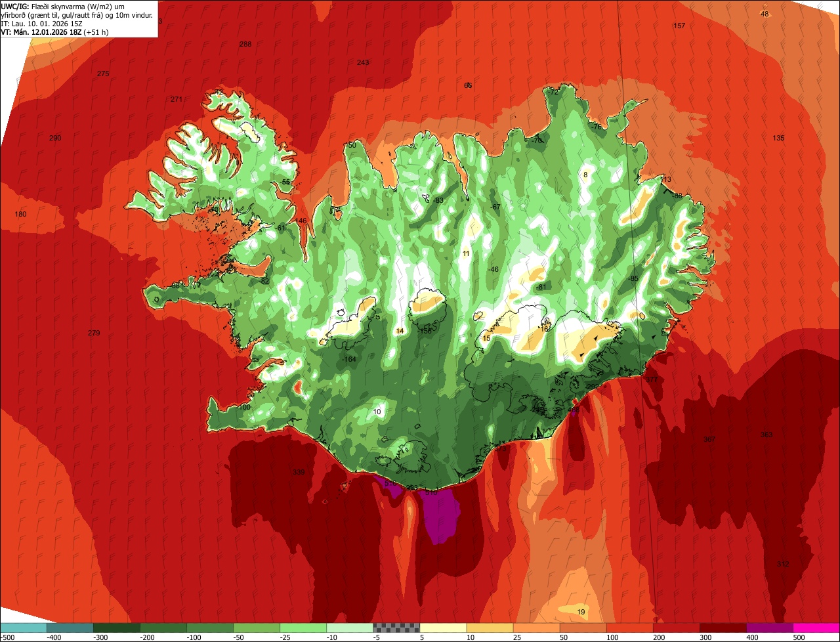Click the red-orange legend swatch above legend 100
840x642 pixels.
(629, 628)
